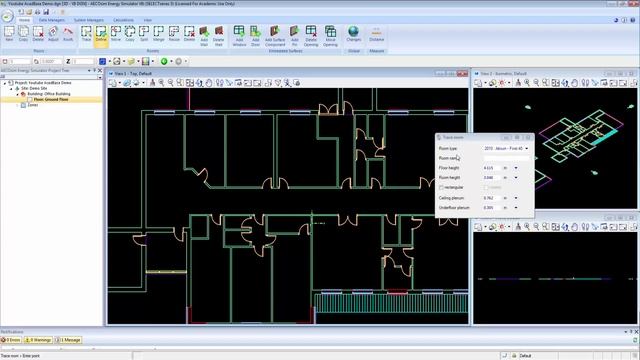This screenshot has height=360, width=640.
Task: Click the green circle icon in lower toolbar
Action: coord(164,61)
